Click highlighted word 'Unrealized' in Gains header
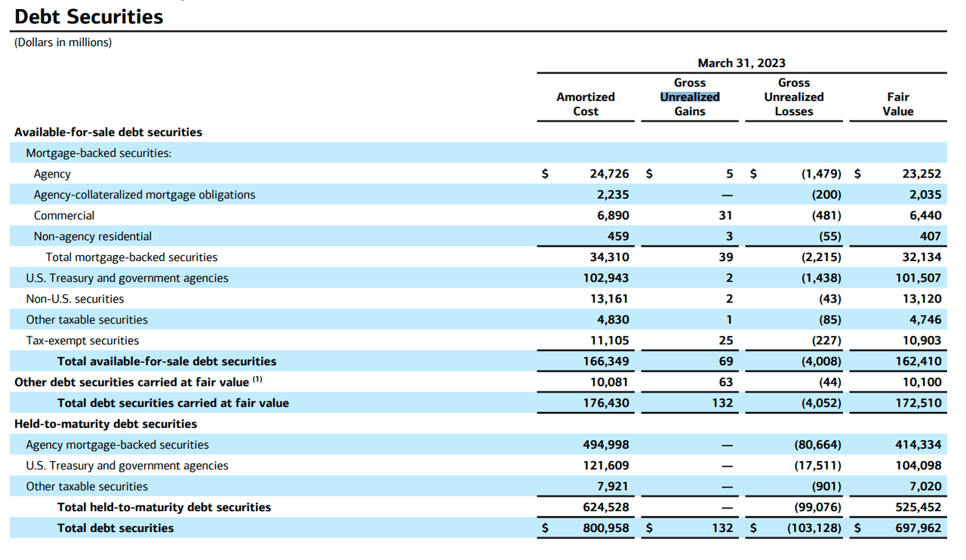This screenshot has height=560, width=966. tap(690, 97)
